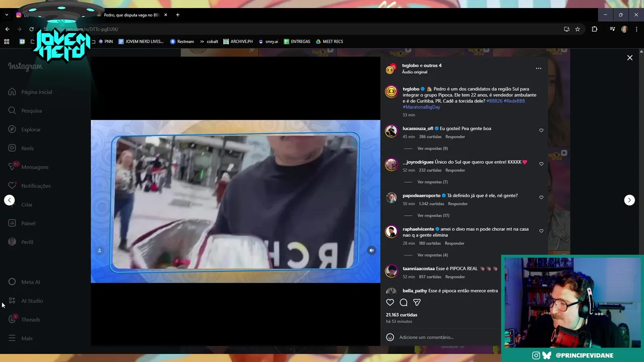Go to previous post arrow
Screen dimensions: 644x362
click(10, 200)
